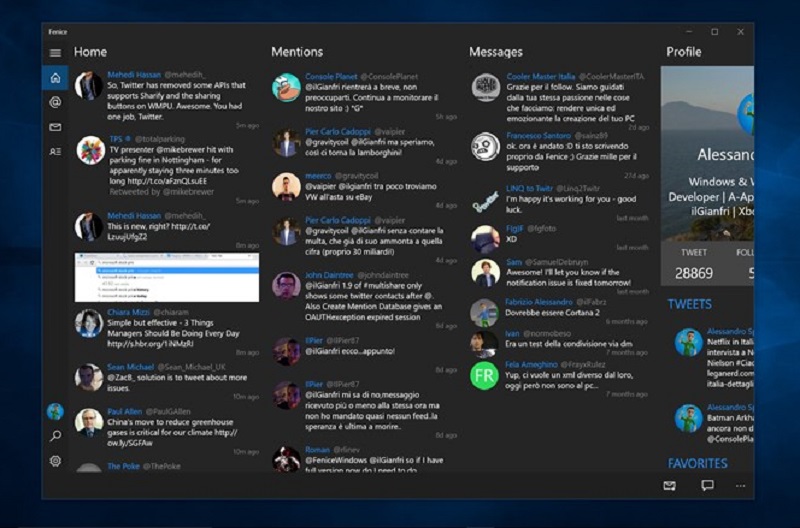Compose new tweet speech bubble icon
The width and height of the screenshot is (800, 528).
click(x=707, y=485)
